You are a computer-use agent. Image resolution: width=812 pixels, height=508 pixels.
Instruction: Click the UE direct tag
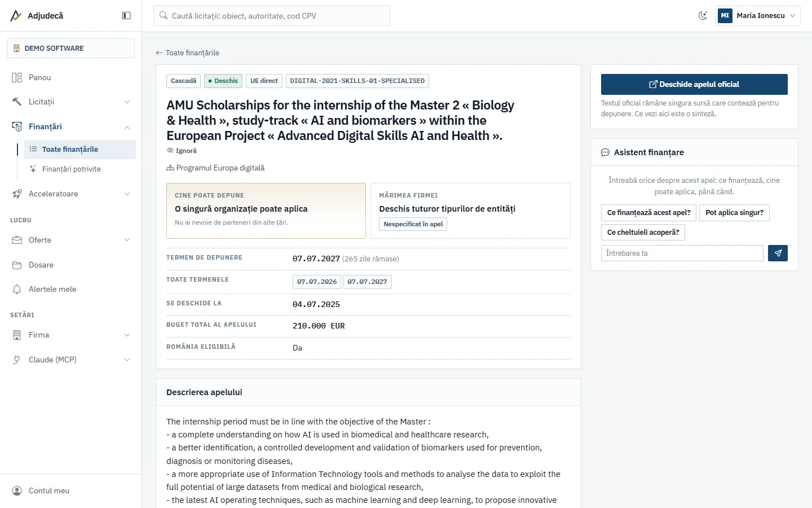coord(264,81)
